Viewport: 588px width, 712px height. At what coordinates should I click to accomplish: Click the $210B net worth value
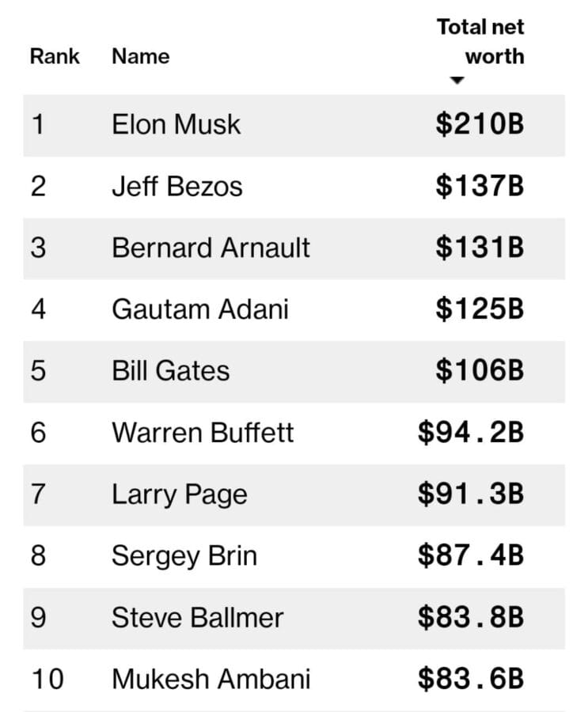(x=480, y=124)
